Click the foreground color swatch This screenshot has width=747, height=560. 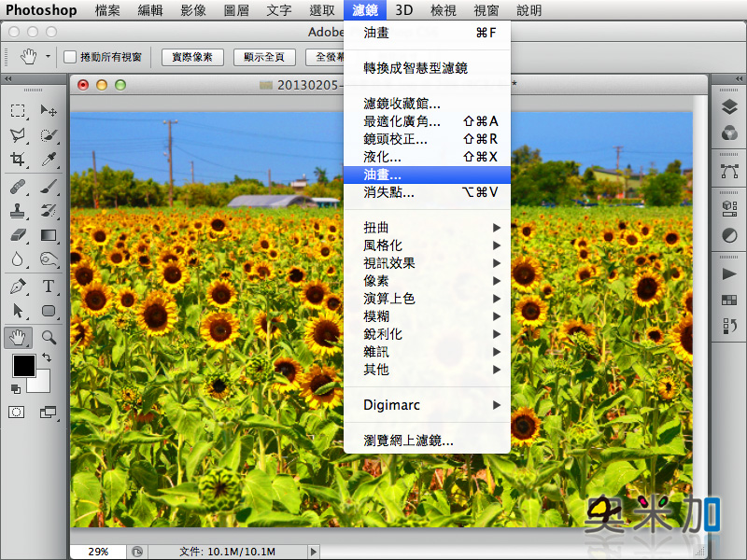point(24,365)
